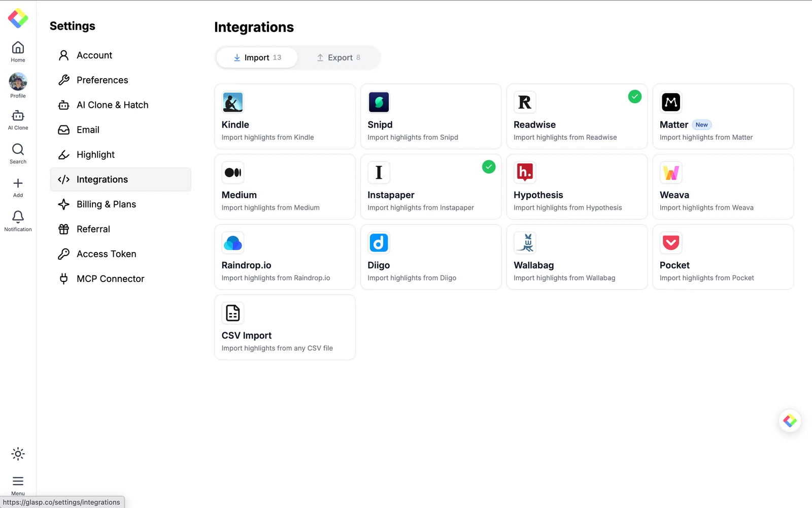812x508 pixels.
Task: Click 'Import highlights from Weava' text
Action: 706,208
